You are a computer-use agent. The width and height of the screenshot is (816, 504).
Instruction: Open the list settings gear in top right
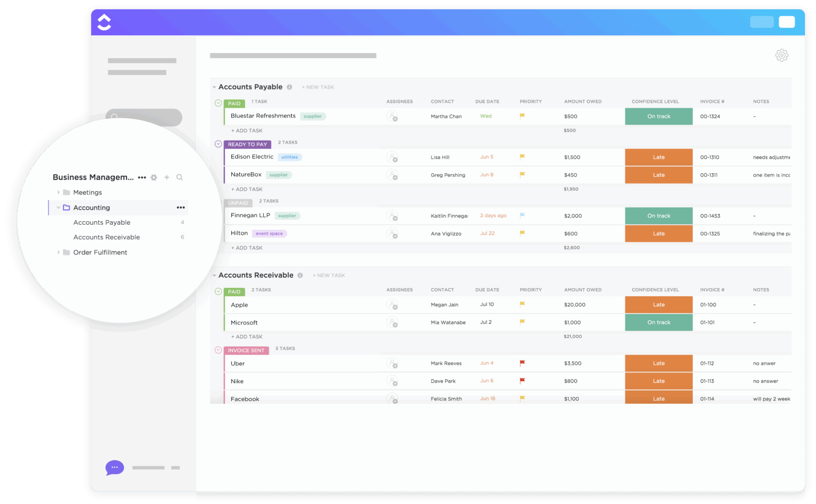[x=782, y=55]
